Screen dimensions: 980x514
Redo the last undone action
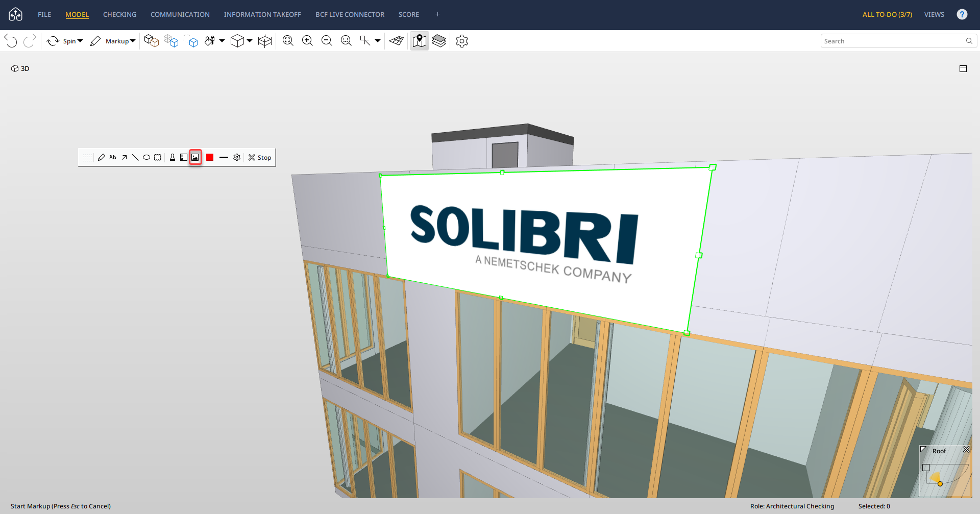point(30,41)
